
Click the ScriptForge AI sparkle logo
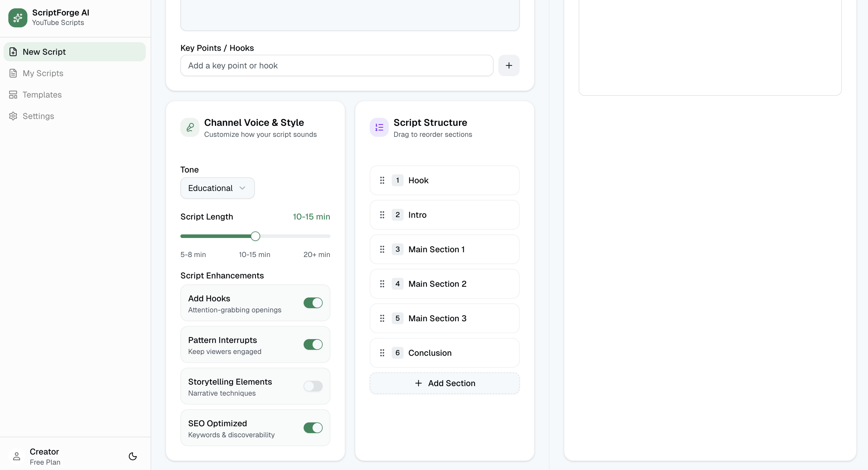[18, 18]
